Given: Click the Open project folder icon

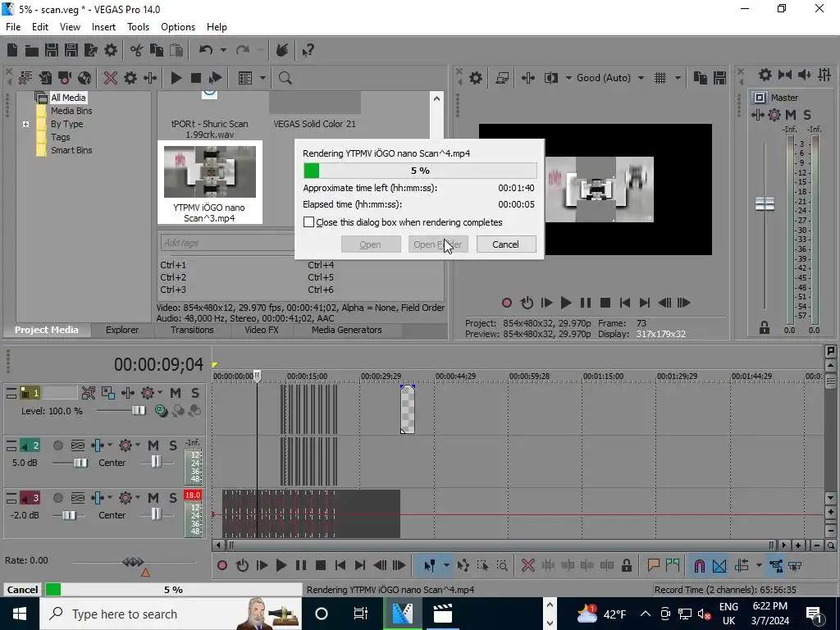Looking at the screenshot, I should [x=32, y=50].
